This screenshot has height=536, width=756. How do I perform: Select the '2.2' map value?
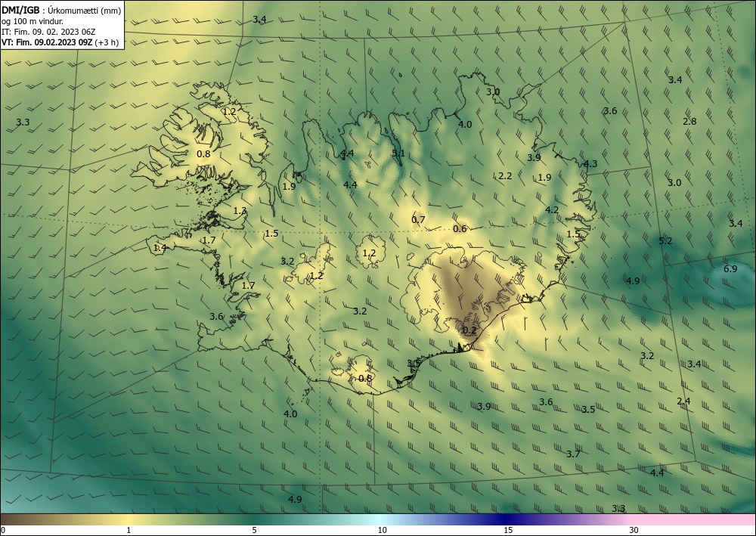click(505, 176)
